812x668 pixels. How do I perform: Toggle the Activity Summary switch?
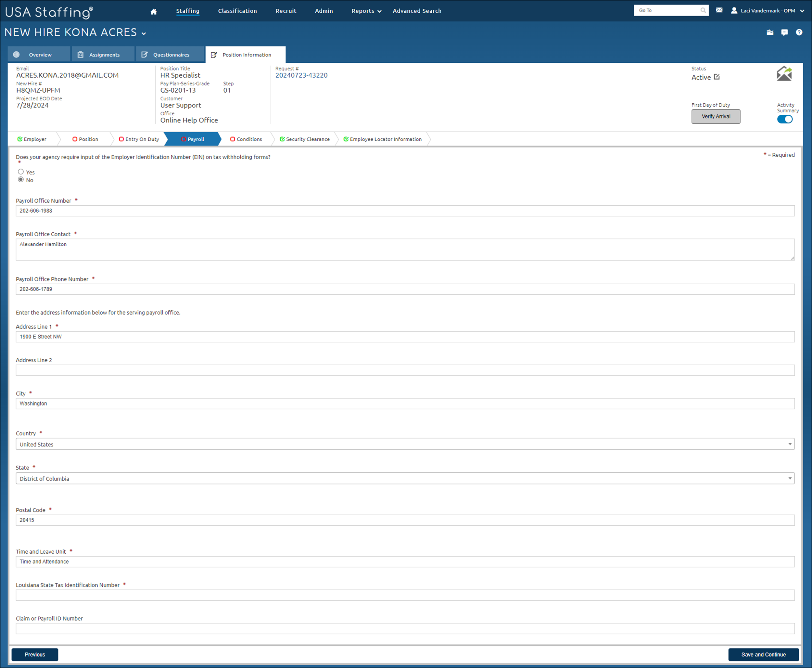784,119
